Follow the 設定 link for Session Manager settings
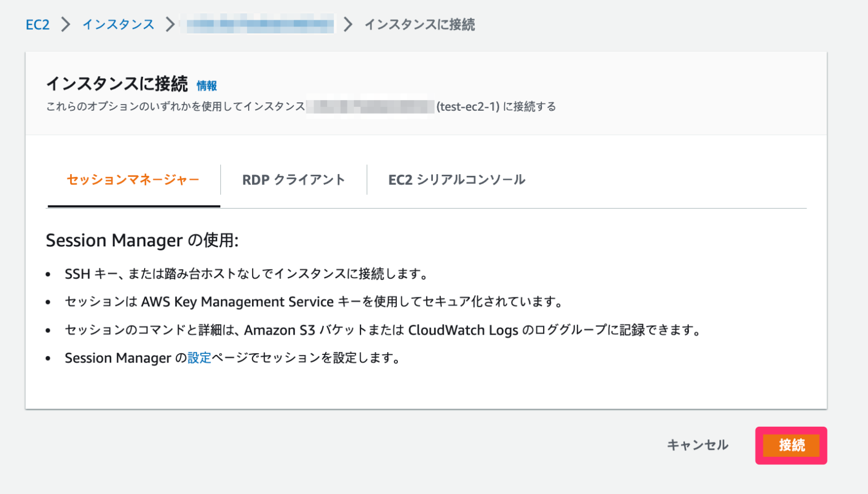This screenshot has height=494, width=868. pos(200,358)
